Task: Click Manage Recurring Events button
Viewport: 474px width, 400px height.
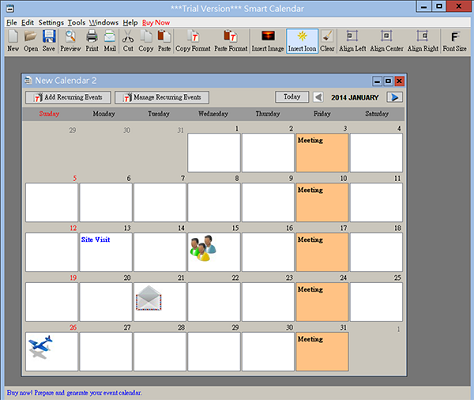Action: click(x=162, y=97)
